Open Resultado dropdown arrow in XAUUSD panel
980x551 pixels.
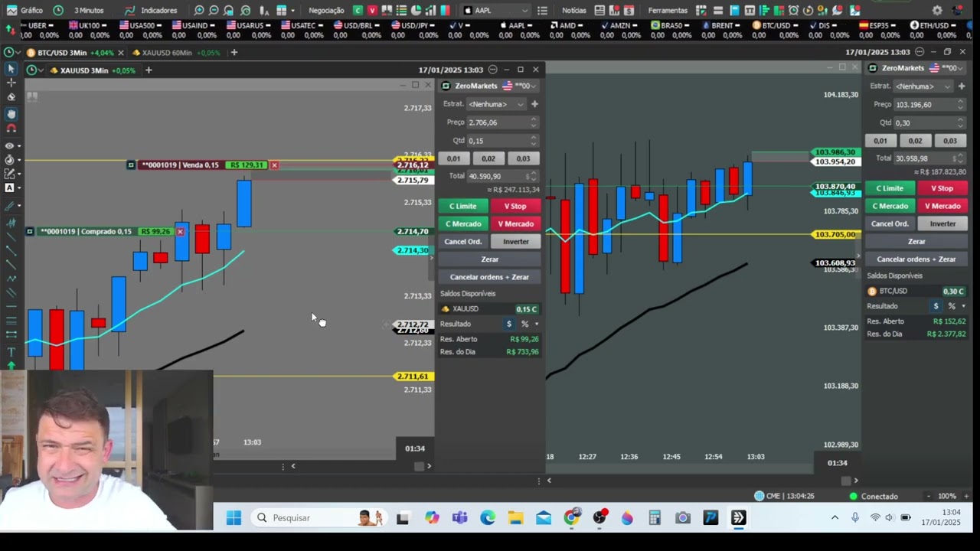(x=536, y=324)
